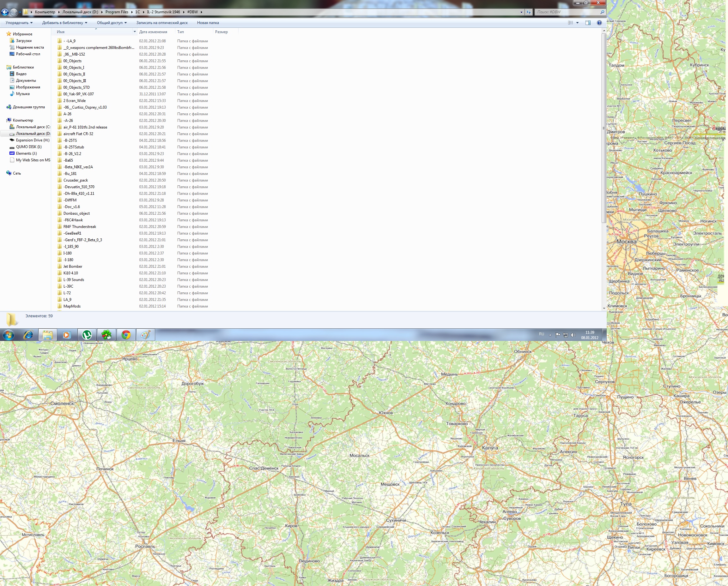Expand the Добавить в библиотеку dropdown
Screen dimensions: 728x586
point(64,23)
